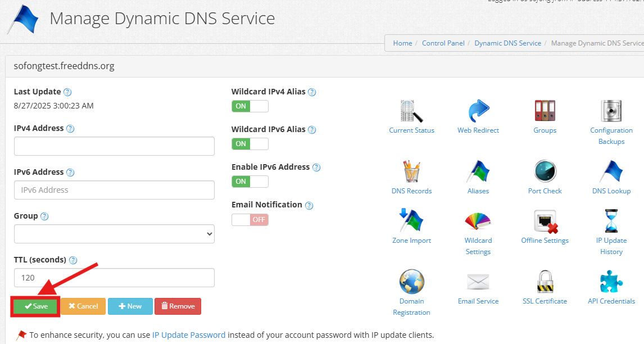Screen dimensions: 644x344
Task: Turn on Email Notification toggle
Action: coord(250,220)
